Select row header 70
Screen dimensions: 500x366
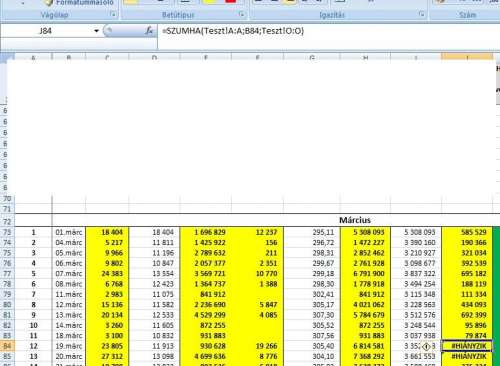tap(7, 199)
